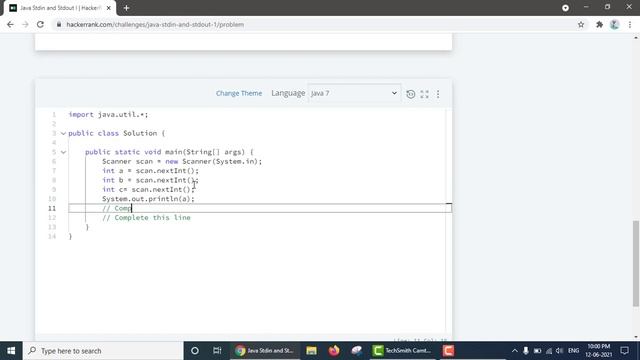Open the Java 7 language dropdown

pos(354,93)
